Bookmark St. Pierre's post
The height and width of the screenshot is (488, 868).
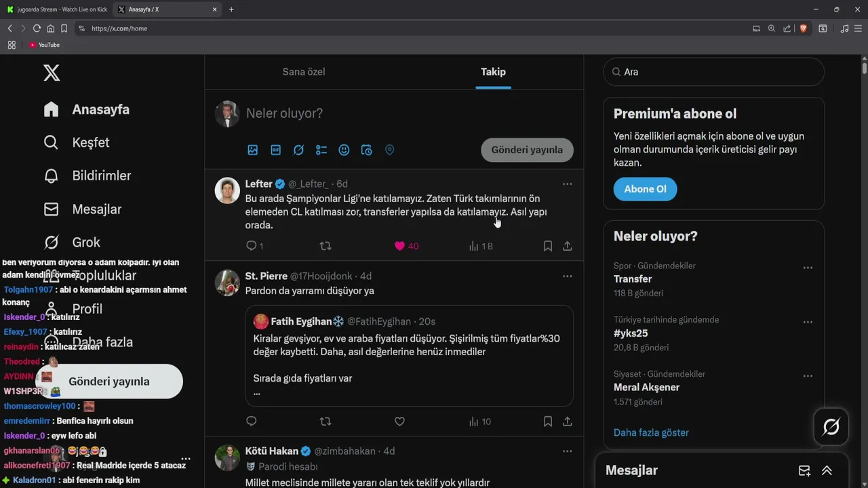tap(547, 422)
